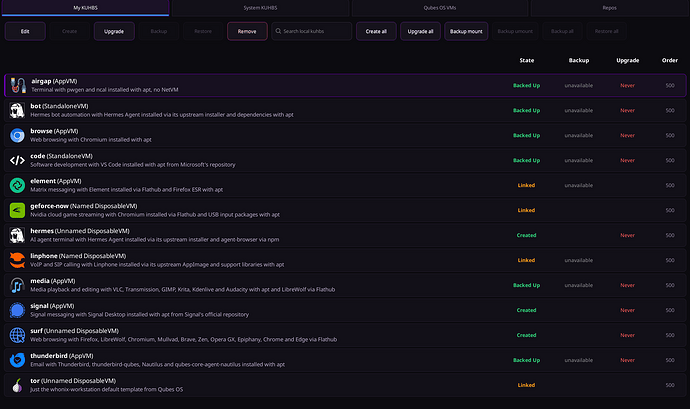The height and width of the screenshot is (409, 690).
Task: Click the search magnifier icon
Action: [x=278, y=31]
